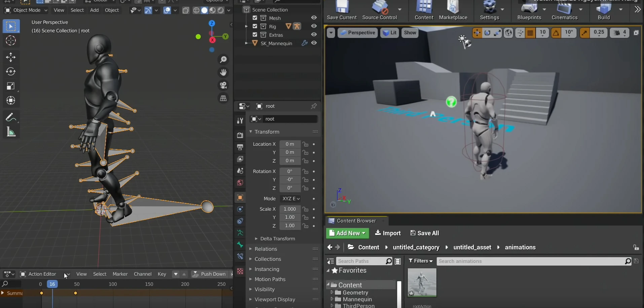Toggle Unreal grid snapping icon
Viewport: 644px width, 308px height.
530,33
